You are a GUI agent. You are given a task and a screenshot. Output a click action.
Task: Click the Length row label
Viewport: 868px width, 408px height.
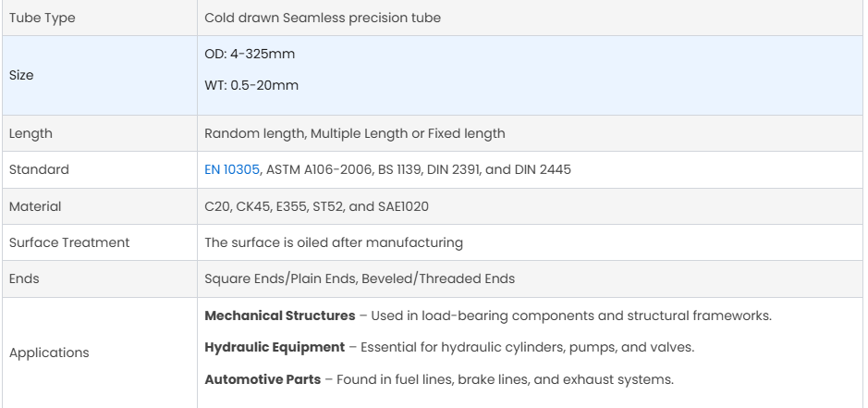coord(30,133)
